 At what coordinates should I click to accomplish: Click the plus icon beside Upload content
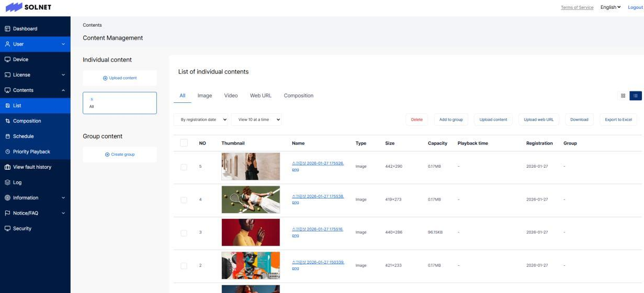105,78
